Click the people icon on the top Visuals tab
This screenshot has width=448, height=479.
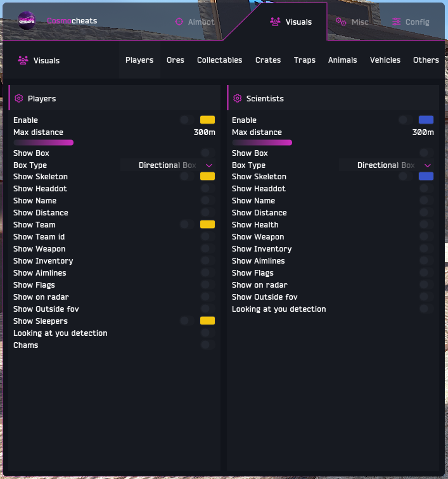coord(275,22)
